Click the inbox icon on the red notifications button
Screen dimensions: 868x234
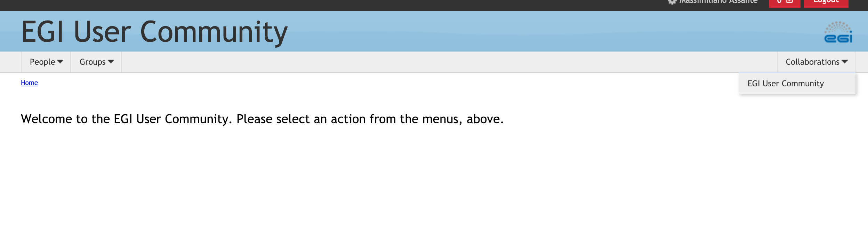[790, 1]
